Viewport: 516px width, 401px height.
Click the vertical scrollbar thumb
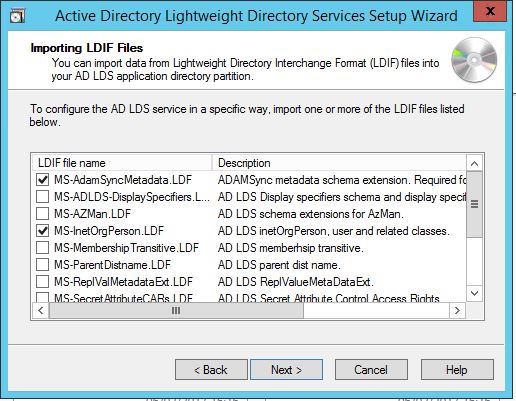[x=474, y=204]
